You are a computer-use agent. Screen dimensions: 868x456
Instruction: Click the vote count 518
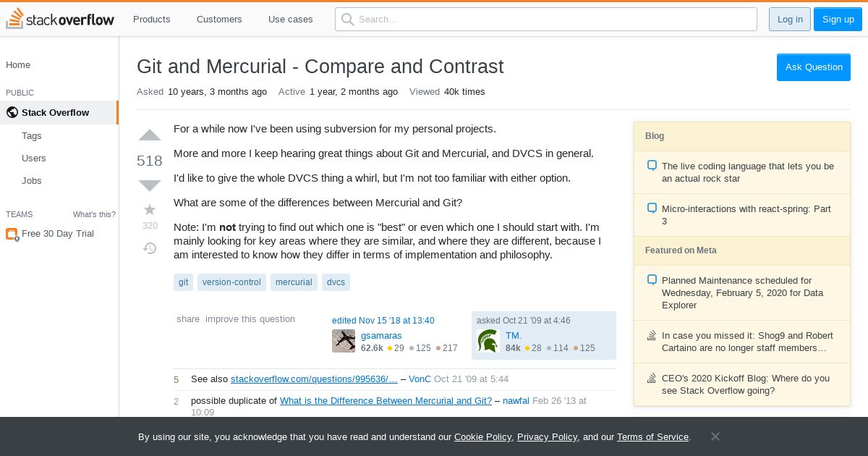(150, 161)
